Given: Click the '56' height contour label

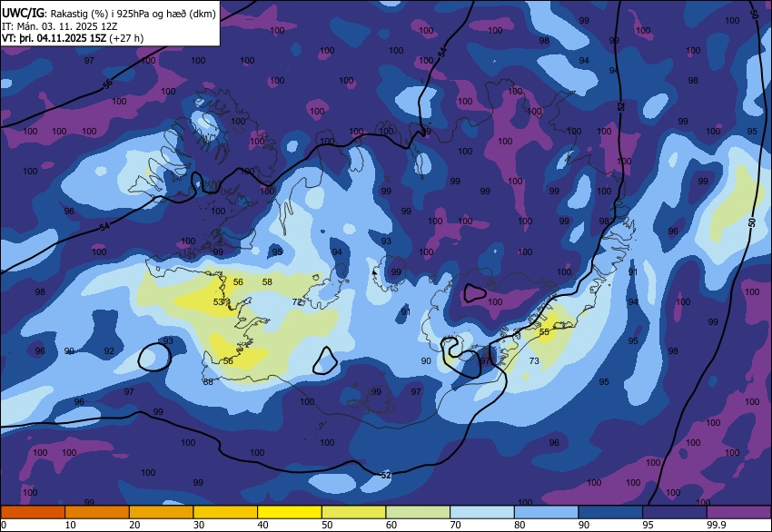Looking at the screenshot, I should pyautogui.click(x=108, y=84).
